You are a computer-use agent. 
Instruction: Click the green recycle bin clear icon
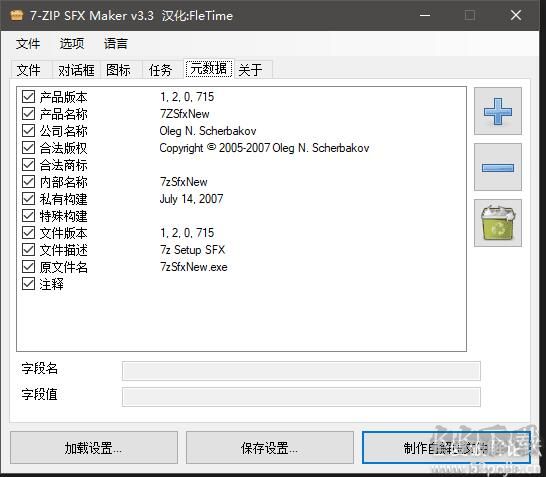(x=498, y=223)
